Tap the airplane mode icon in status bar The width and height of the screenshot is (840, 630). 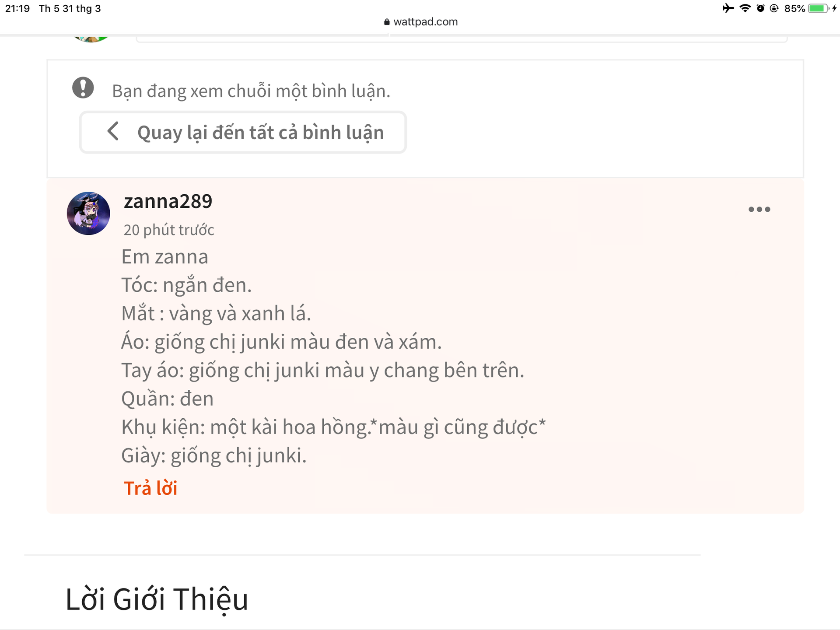(x=728, y=8)
